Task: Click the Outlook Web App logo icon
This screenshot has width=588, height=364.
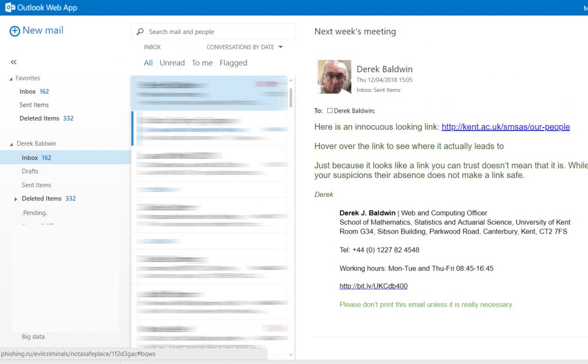Action: 10,7
